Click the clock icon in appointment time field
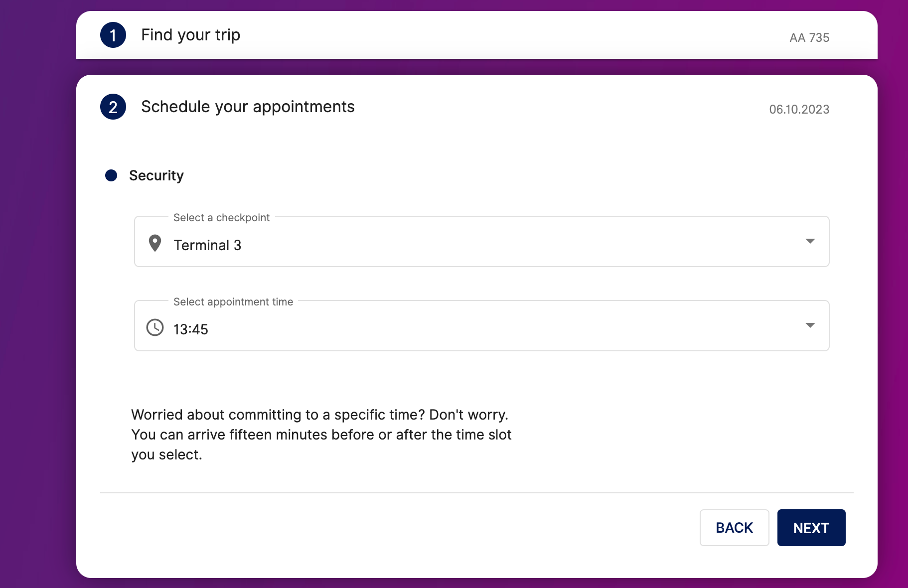This screenshot has height=588, width=908. point(155,327)
